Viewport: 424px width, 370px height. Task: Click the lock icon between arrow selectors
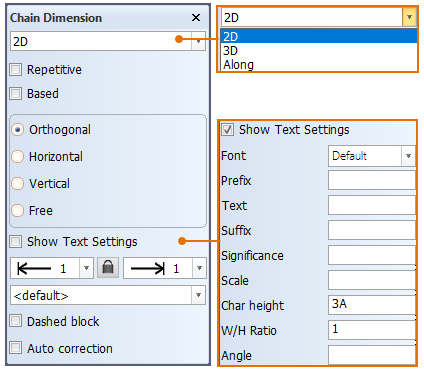point(108,268)
